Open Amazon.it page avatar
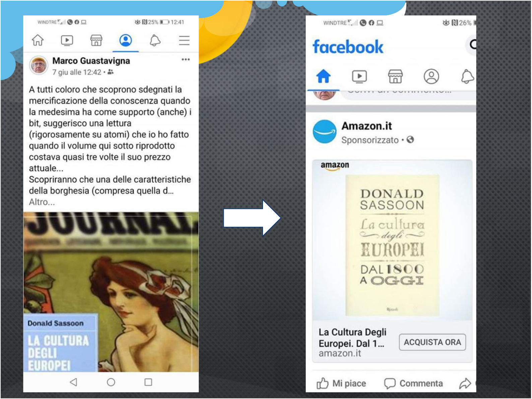This screenshot has height=399, width=532. [x=325, y=132]
